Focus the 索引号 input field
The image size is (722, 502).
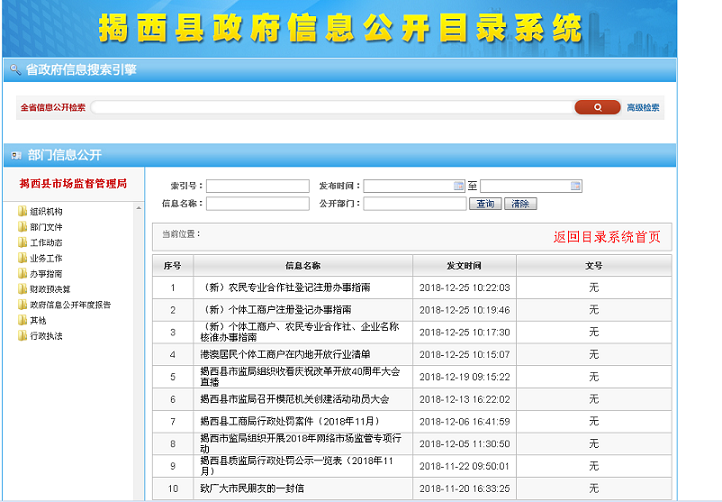[x=257, y=186]
